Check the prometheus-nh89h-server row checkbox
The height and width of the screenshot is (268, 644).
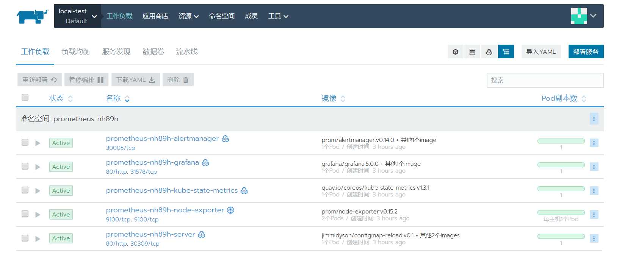tap(25, 238)
